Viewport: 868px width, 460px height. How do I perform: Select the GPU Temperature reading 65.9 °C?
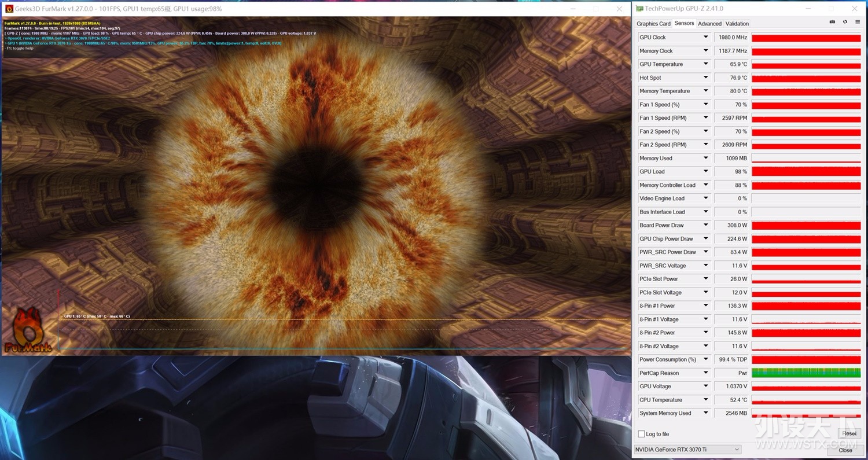731,64
